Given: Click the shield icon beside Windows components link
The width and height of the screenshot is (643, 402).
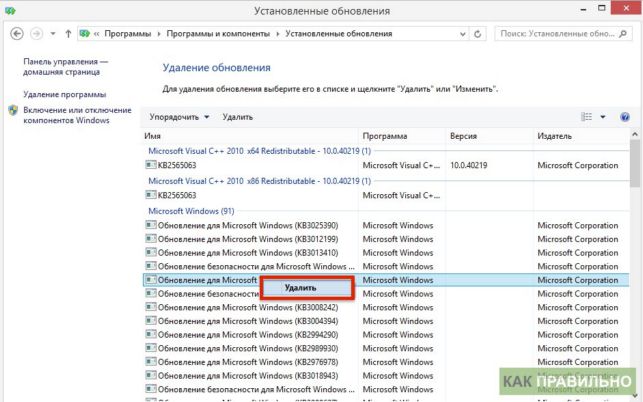Looking at the screenshot, I should point(13,110).
